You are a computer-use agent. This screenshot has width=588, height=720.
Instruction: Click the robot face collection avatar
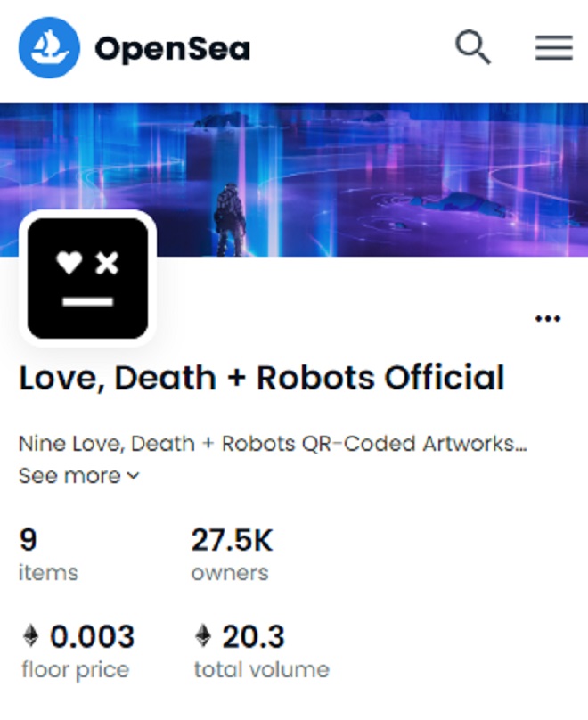(87, 279)
